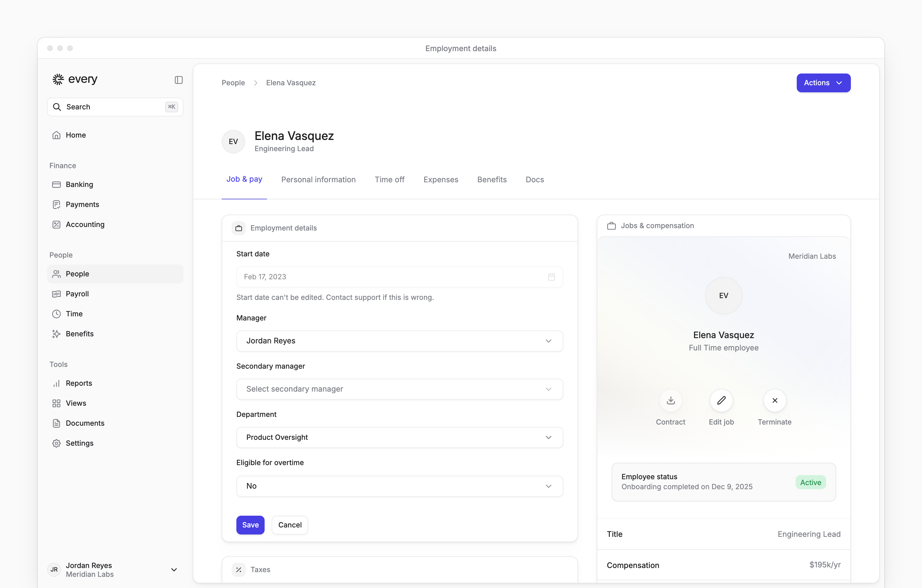
Task: Expand the Department dropdown Product Oversight
Action: pos(399,437)
